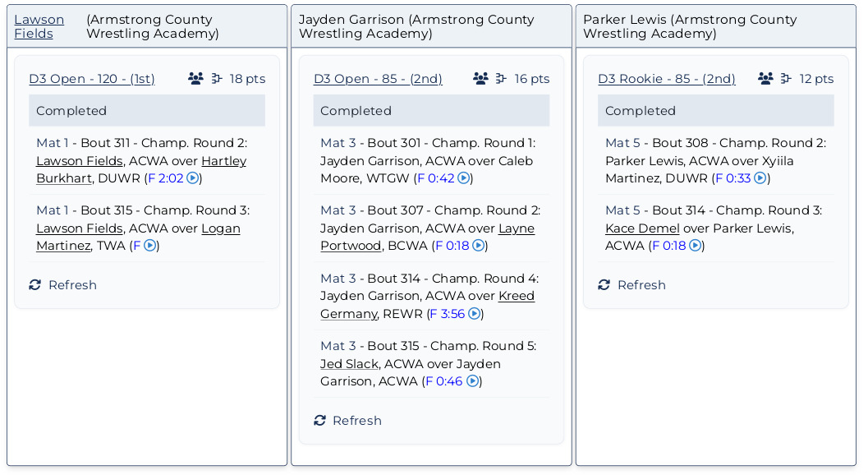Refresh Lawson Fields' match results
This screenshot has width=868, height=475.
pyautogui.click(x=63, y=285)
